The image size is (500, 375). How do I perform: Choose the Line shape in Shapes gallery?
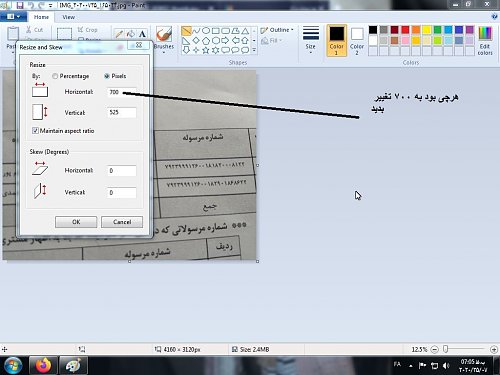[186, 31]
